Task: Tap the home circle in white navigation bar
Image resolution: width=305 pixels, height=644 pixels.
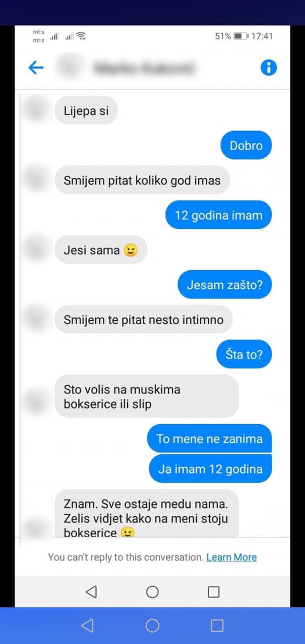Action: click(152, 592)
